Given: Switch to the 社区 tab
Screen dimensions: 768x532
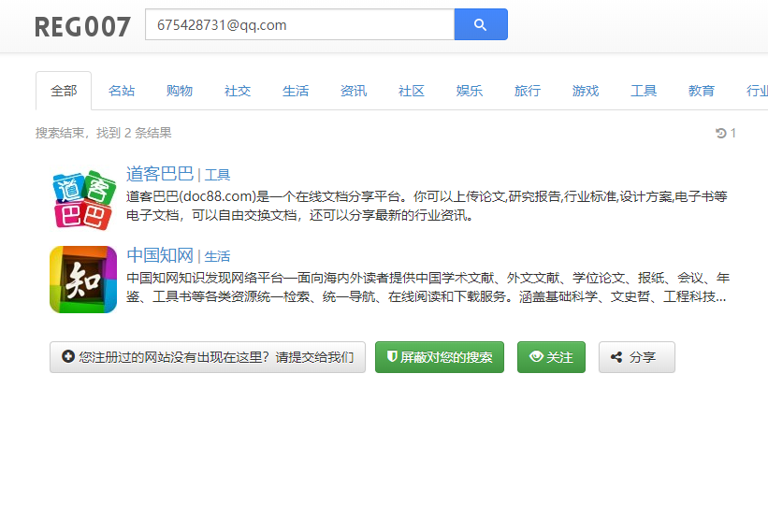Looking at the screenshot, I should coord(412,91).
